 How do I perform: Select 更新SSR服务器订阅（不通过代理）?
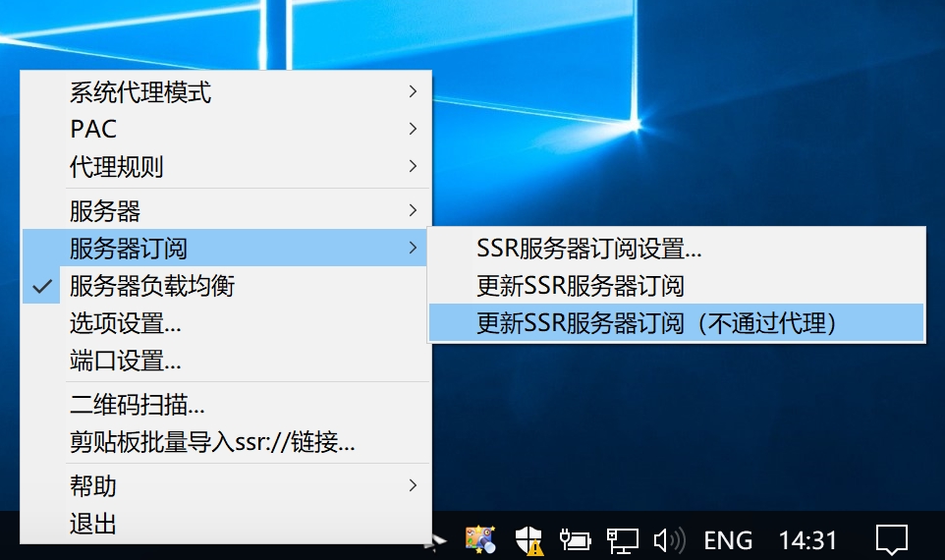656,323
